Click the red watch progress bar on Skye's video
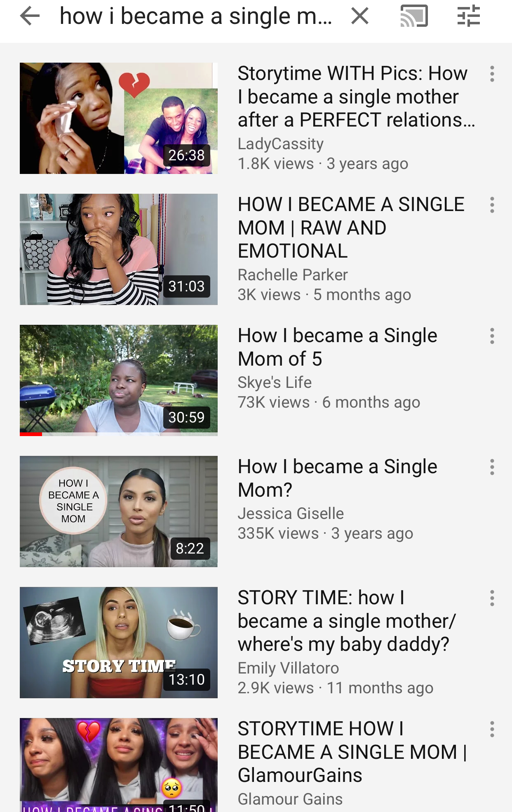The image size is (512, 812). (31, 434)
